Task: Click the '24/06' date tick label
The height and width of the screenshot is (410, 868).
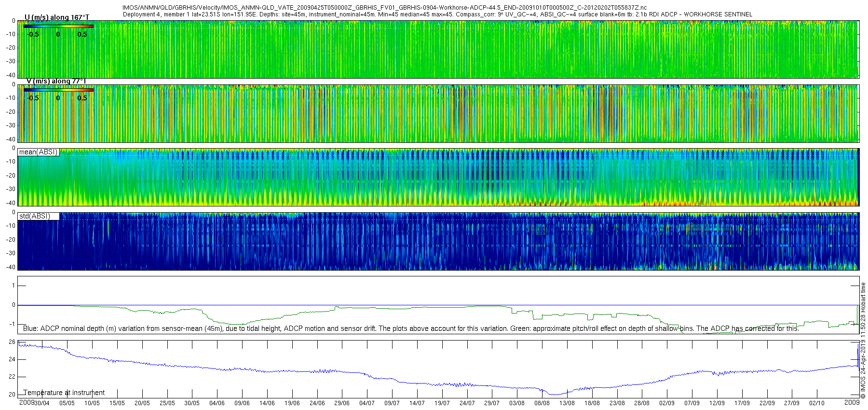Action: click(317, 403)
